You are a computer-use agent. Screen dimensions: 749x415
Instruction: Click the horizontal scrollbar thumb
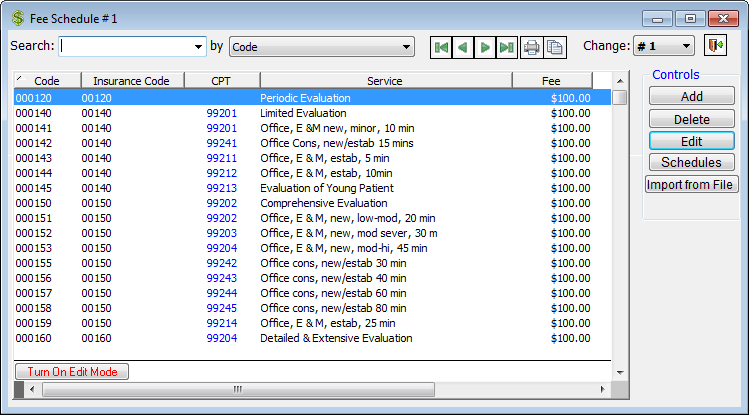237,389
